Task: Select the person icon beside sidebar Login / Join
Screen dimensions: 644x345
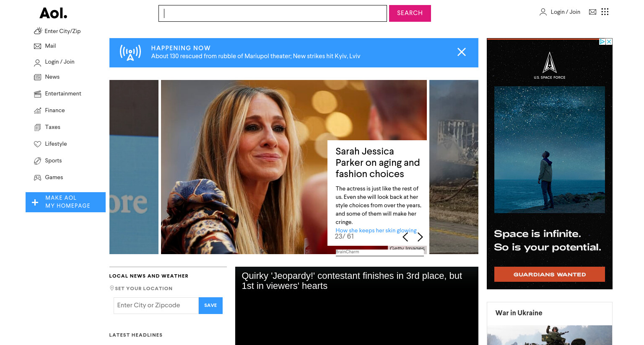Action: click(37, 63)
